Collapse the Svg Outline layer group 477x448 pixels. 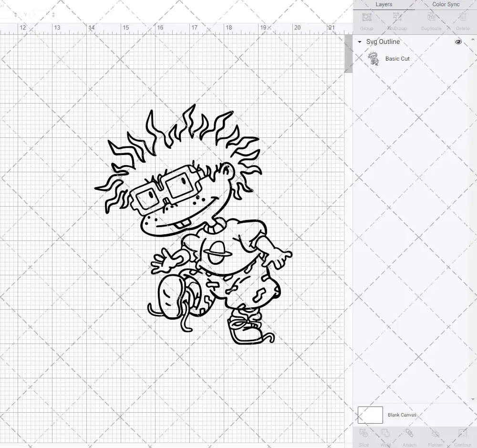[x=360, y=42]
